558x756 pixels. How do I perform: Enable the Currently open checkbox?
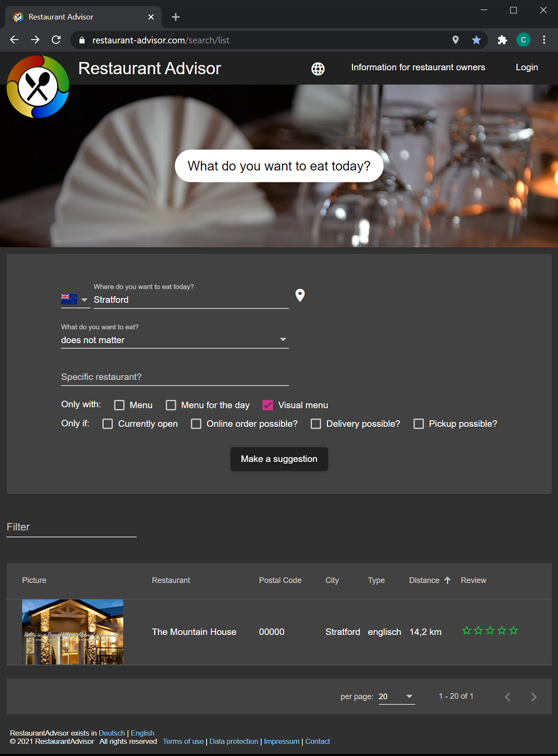click(x=108, y=424)
